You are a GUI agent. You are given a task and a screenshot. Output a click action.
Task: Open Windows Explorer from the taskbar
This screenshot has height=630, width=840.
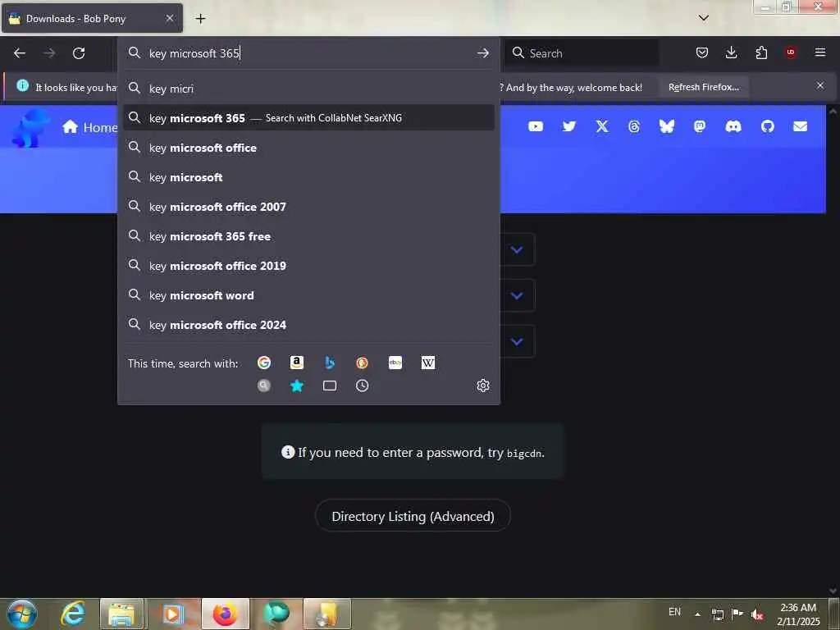pyautogui.click(x=121, y=614)
